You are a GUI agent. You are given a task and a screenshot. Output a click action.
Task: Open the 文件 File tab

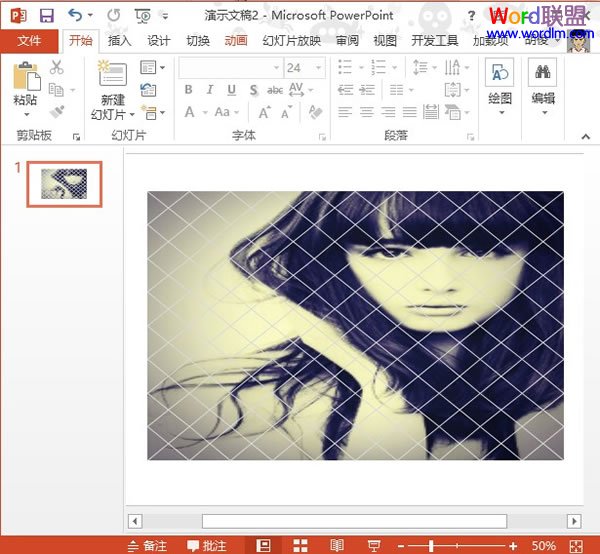coord(29,41)
